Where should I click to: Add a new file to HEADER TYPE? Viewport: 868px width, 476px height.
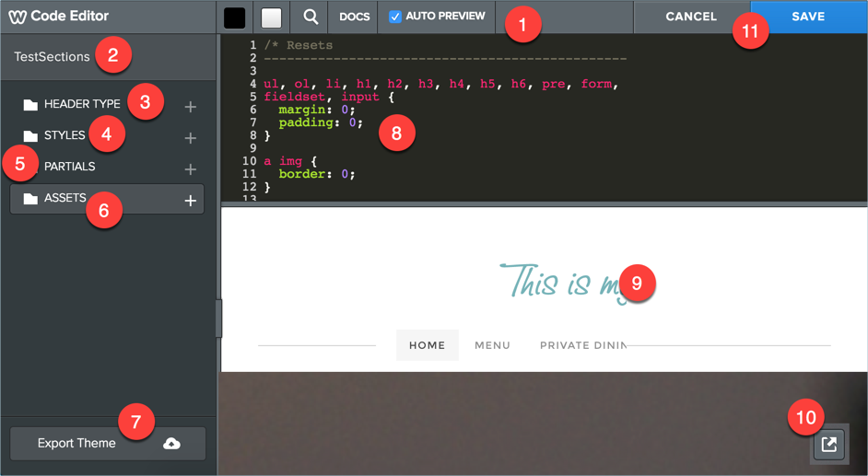[x=191, y=106]
